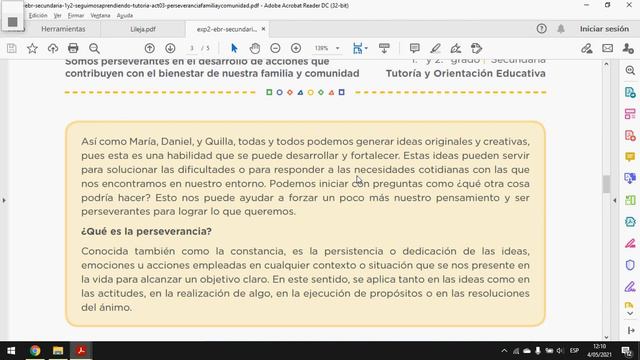This screenshot has height=360, width=640.
Task: Open the ESP language indicator
Action: coord(574,351)
